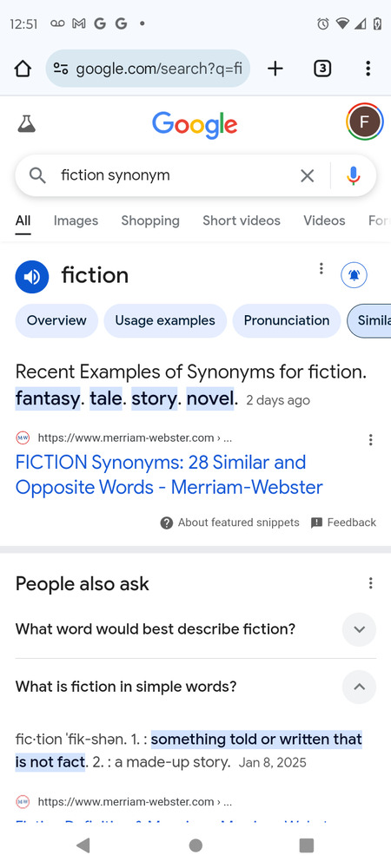This screenshot has height=868, width=391.
Task: Open more options beside fiction heading
Action: pos(321,268)
